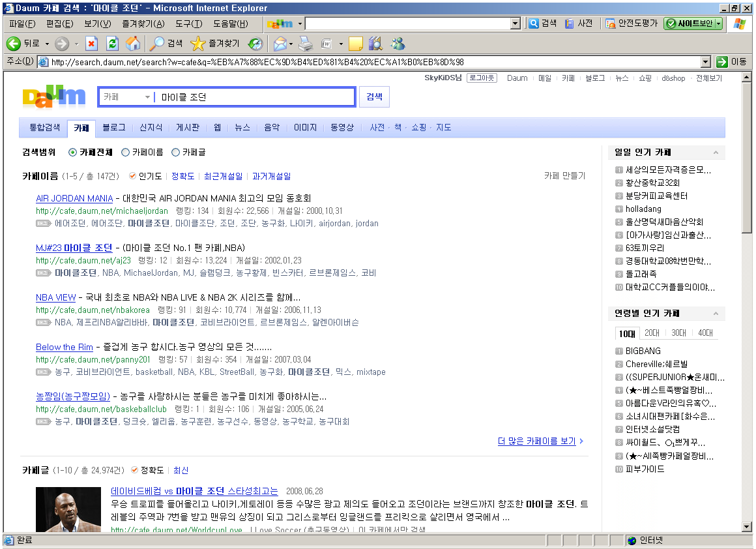
Task: Click the red Stop icon
Action: [x=91, y=44]
